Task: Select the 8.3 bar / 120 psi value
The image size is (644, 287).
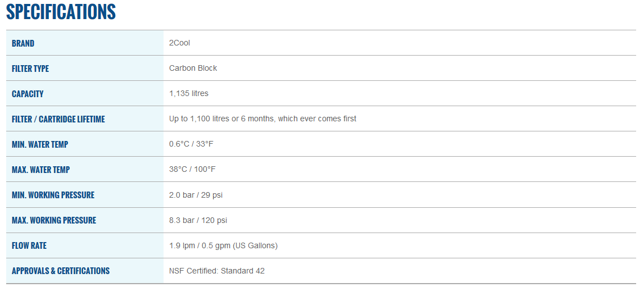Action: (198, 220)
